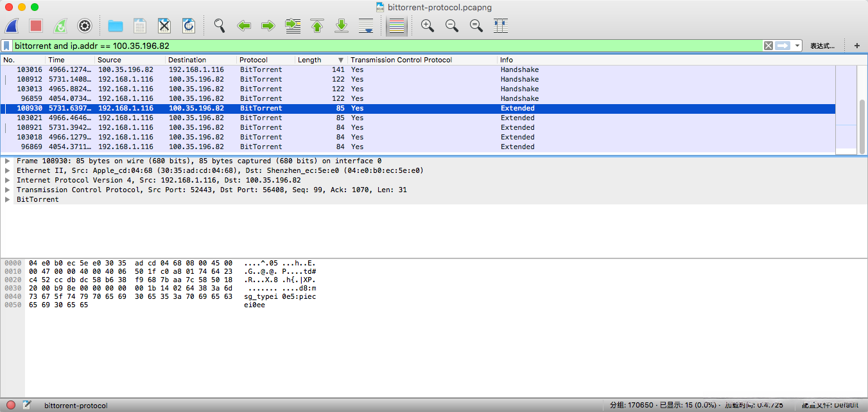The width and height of the screenshot is (868, 412).
Task: Restart the current capture with the green fin icon
Action: (60, 26)
